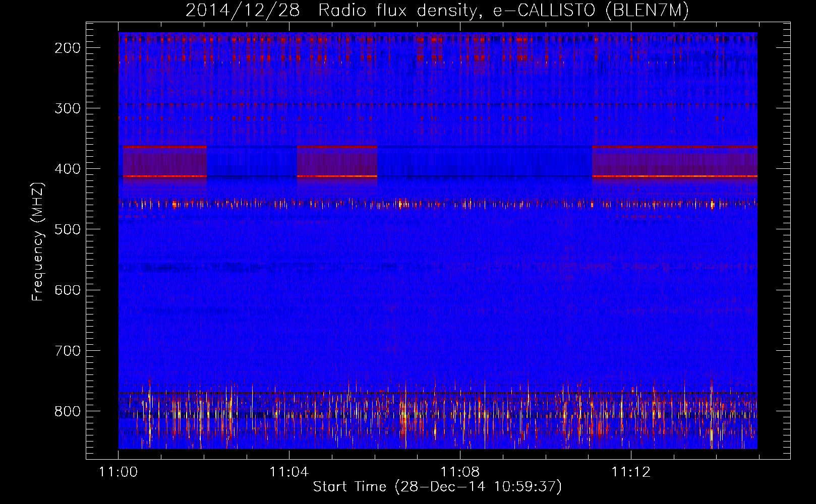This screenshot has height=504, width=816.
Task: Click the plot title "2014/12/28 Radio flux density, e-CALLISTO (BLEN7M)"
Action: [x=437, y=11]
